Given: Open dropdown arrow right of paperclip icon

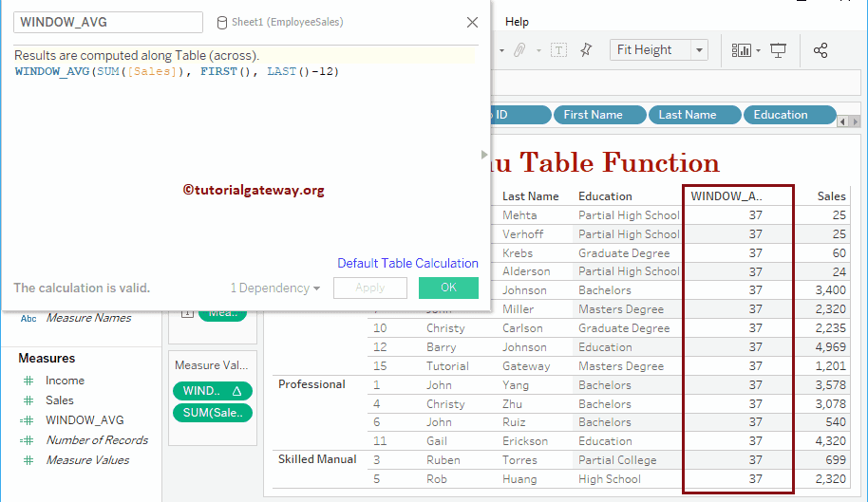Looking at the screenshot, I should point(538,51).
